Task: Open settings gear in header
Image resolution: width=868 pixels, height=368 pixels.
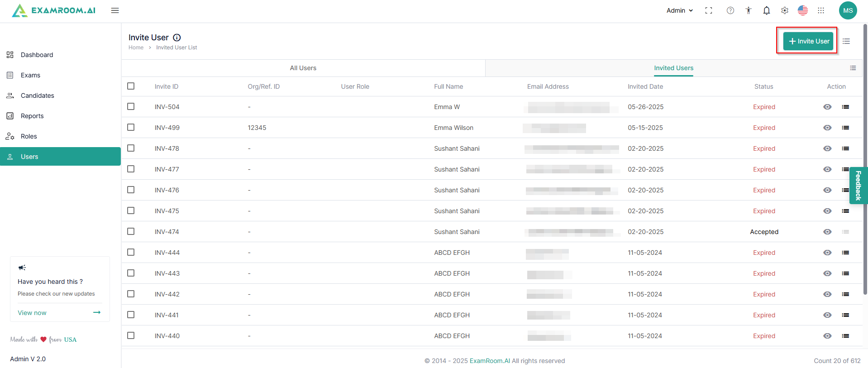Action: 785,10
